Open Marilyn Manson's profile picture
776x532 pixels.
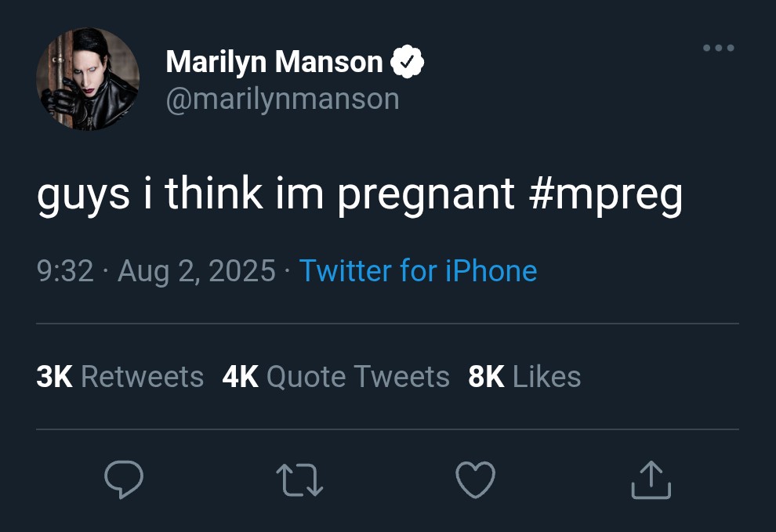[x=88, y=79]
